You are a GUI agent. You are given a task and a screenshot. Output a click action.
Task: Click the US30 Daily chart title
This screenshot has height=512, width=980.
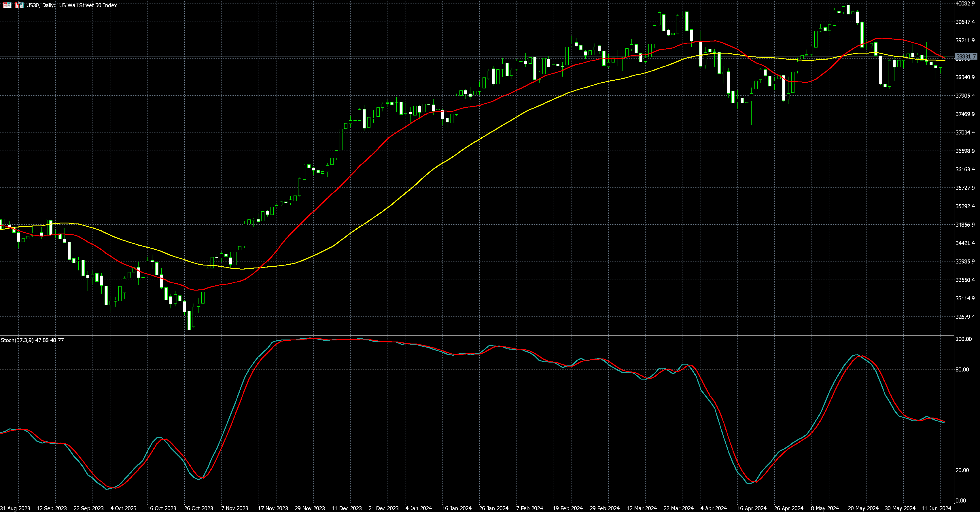(x=71, y=5)
